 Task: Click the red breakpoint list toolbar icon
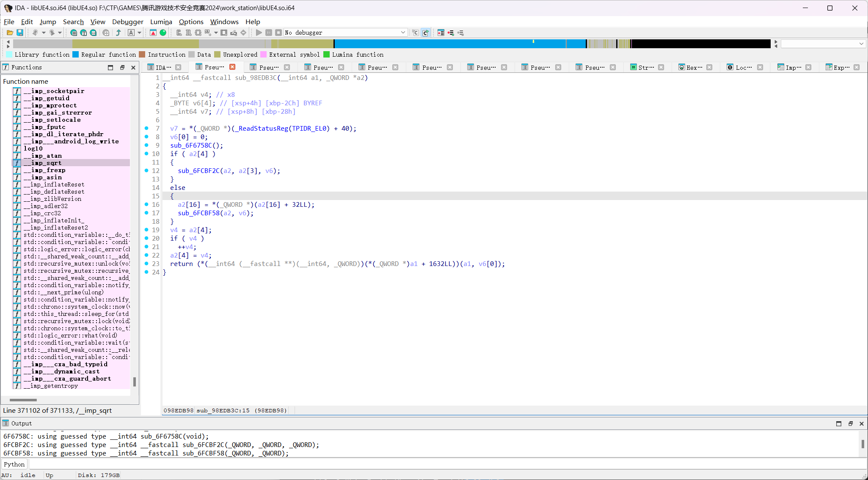click(441, 33)
